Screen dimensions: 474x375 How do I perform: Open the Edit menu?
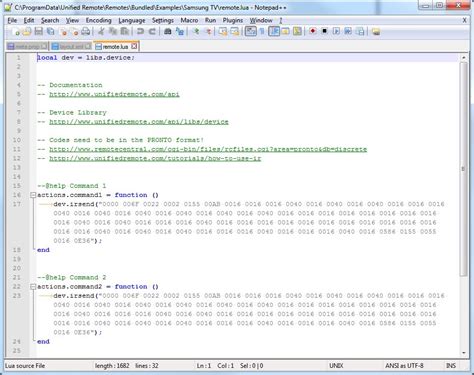pos(29,20)
